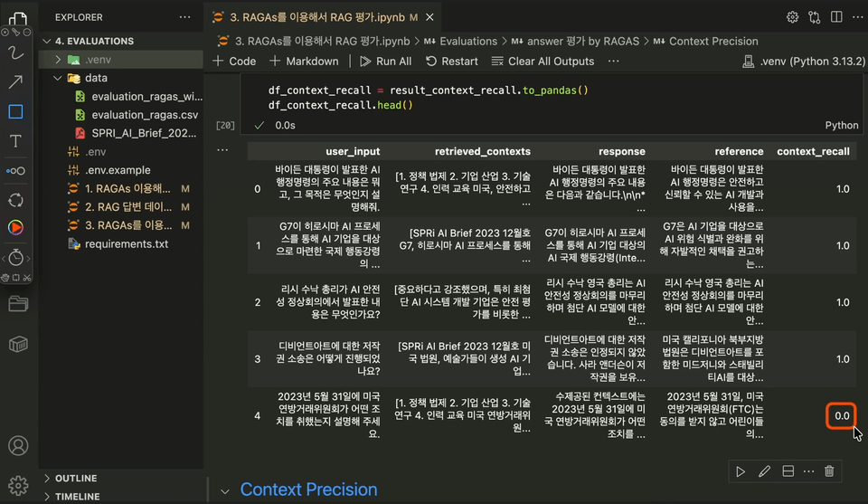Add a new Markdown cell

pos(304,61)
